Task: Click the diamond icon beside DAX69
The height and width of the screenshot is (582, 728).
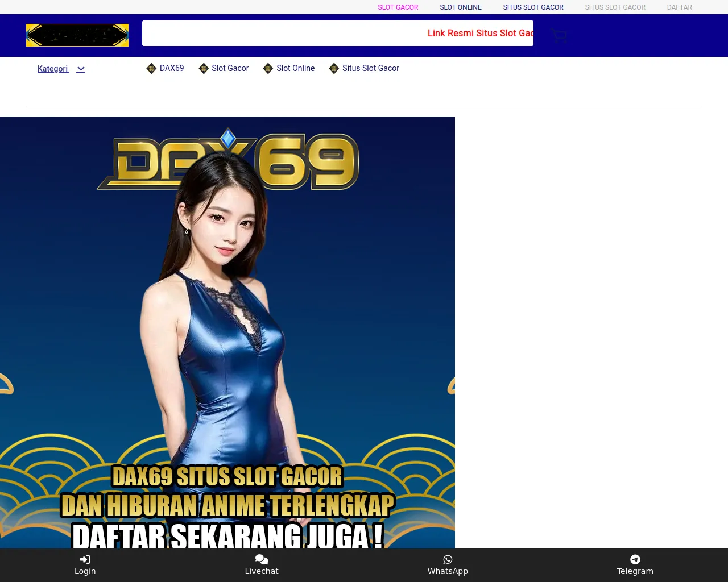Action: pyautogui.click(x=151, y=69)
